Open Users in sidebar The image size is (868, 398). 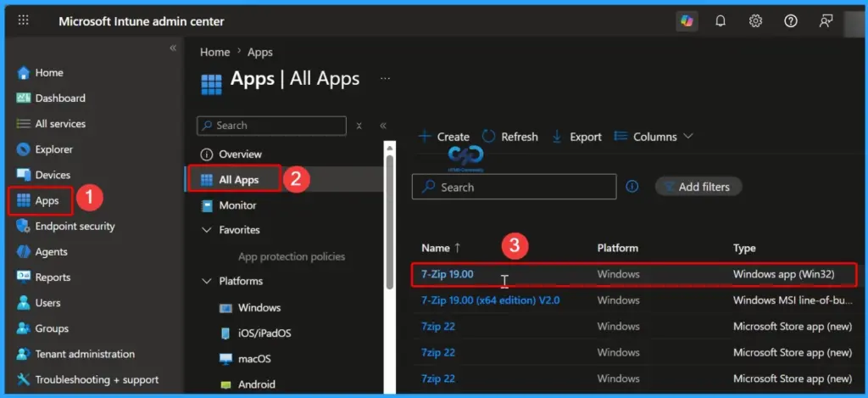(x=39, y=303)
